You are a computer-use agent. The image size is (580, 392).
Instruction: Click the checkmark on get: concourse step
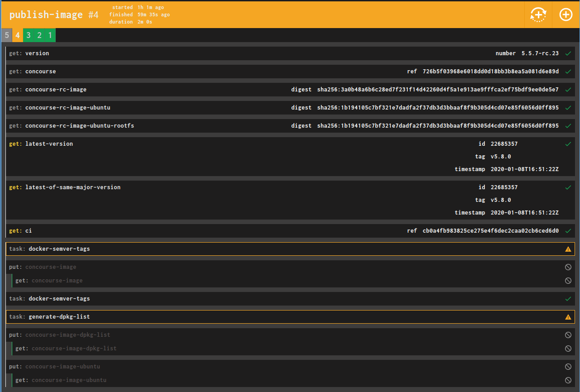pyautogui.click(x=568, y=71)
